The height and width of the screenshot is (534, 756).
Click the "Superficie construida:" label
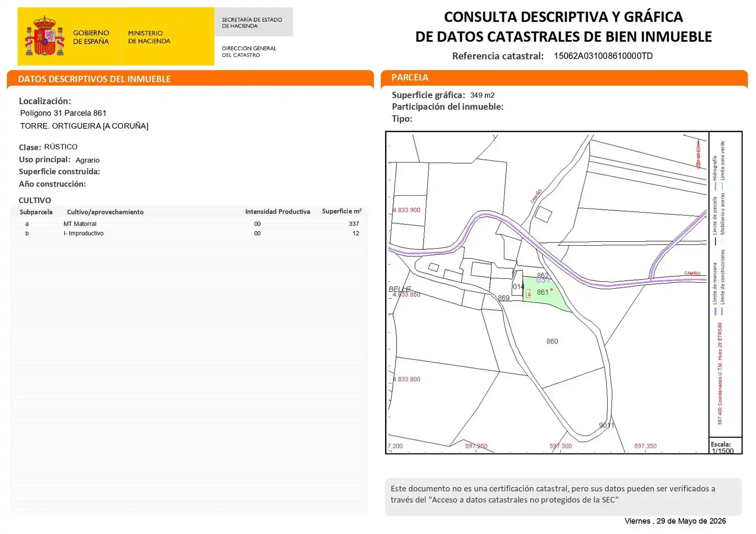[x=59, y=172]
